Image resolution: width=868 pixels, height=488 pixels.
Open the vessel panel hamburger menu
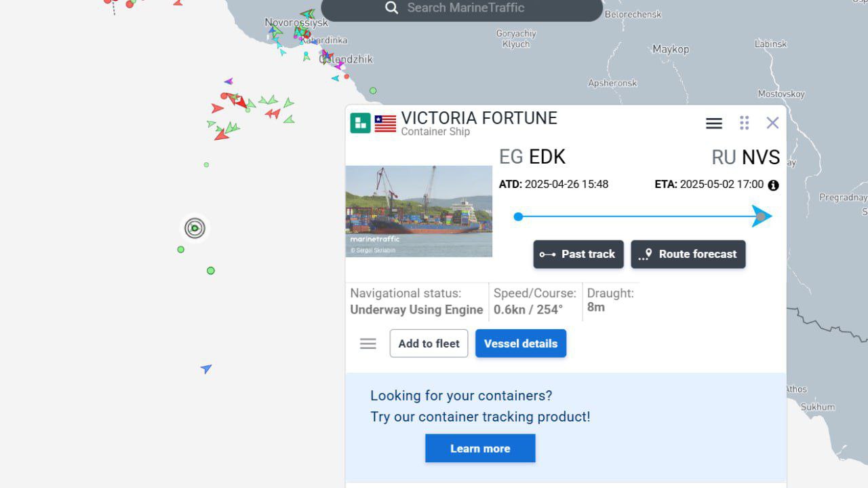[713, 123]
